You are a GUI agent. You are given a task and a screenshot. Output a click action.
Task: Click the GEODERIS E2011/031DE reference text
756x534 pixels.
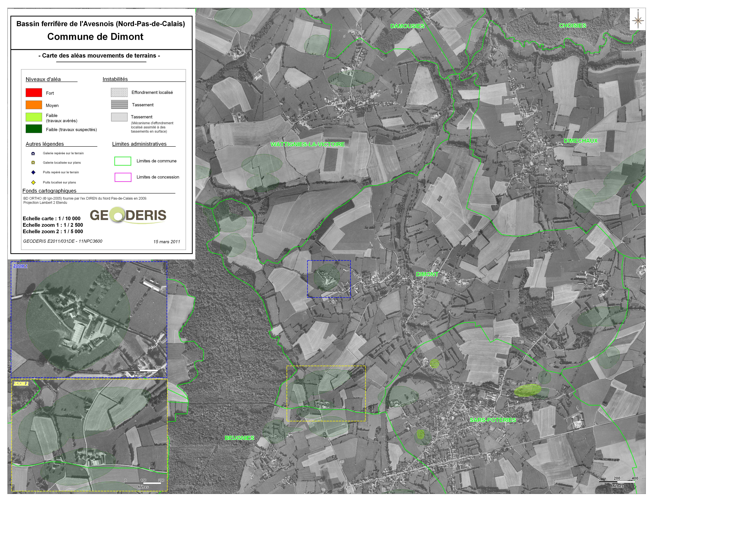(x=63, y=241)
